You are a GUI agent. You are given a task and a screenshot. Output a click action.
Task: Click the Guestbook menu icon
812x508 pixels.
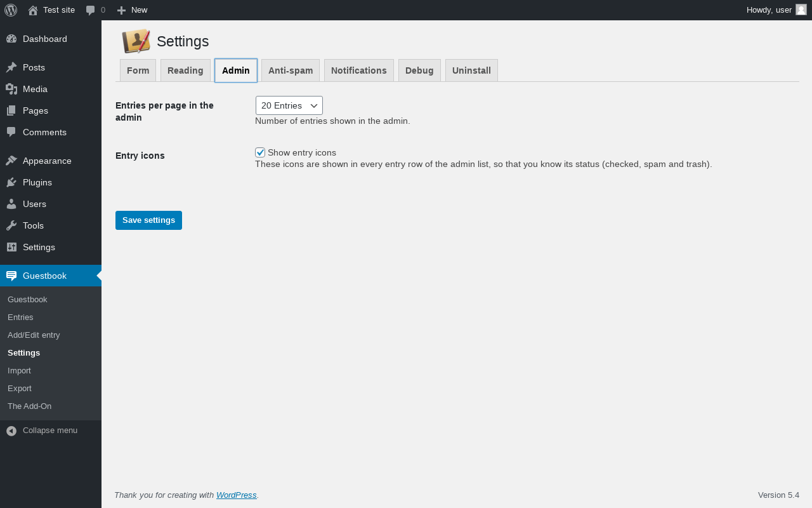coord(11,276)
